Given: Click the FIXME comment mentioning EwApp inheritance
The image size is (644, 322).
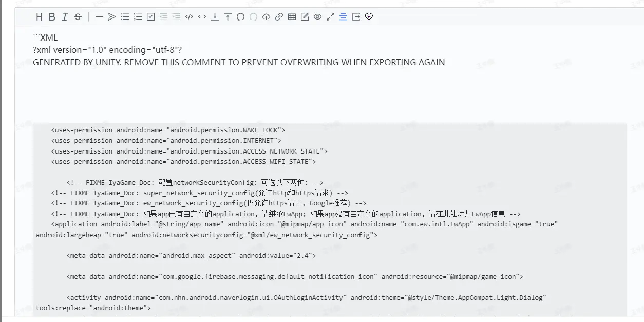Looking at the screenshot, I should point(286,214).
